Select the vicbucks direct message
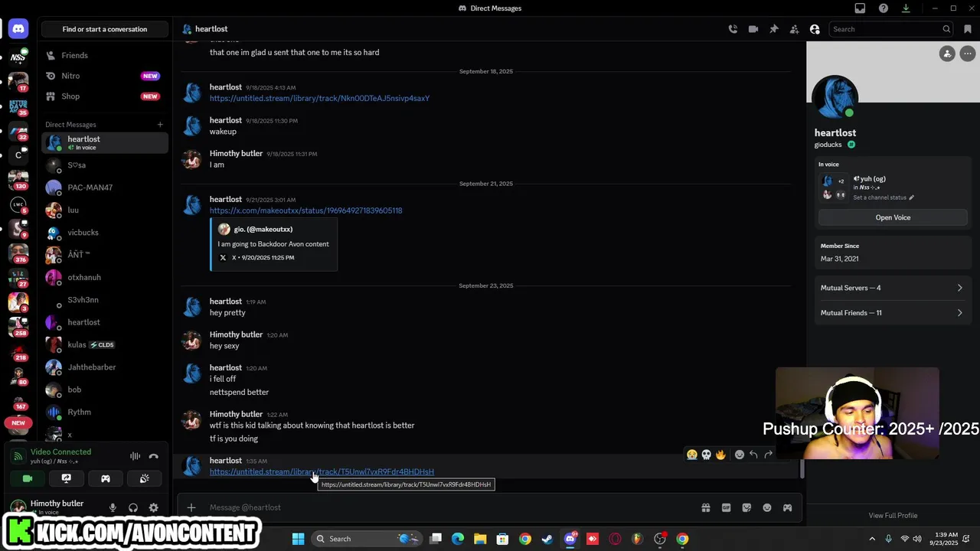The image size is (980, 551). (105, 233)
